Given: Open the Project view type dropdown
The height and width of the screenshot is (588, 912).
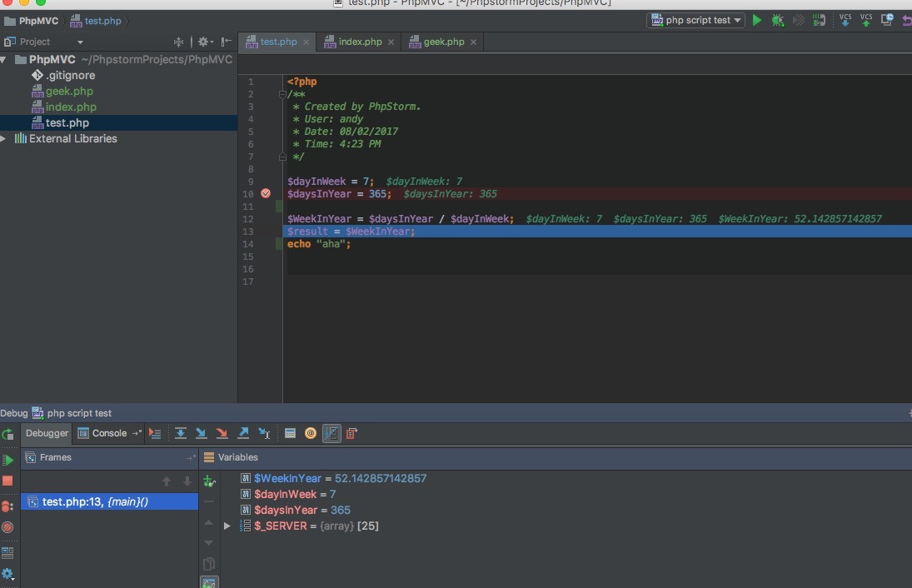Looking at the screenshot, I should (x=80, y=42).
